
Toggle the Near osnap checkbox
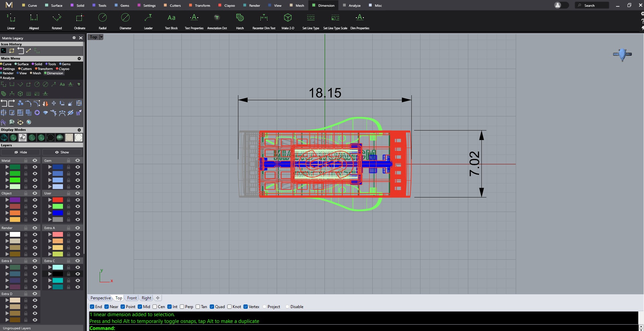[106, 307]
